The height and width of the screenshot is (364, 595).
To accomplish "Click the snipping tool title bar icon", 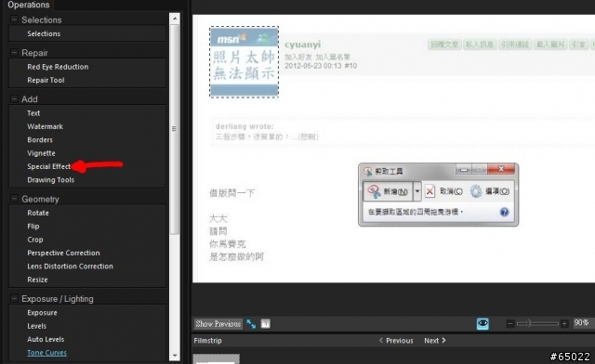I will coord(368,172).
